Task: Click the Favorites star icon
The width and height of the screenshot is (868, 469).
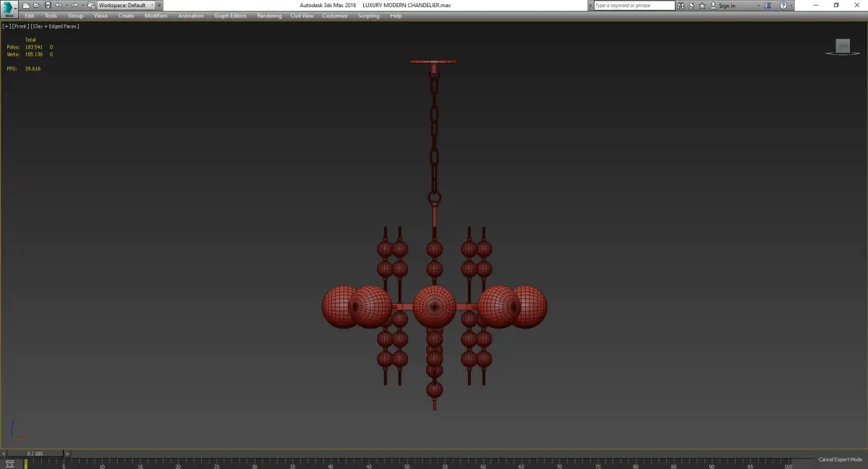Action: (x=702, y=6)
